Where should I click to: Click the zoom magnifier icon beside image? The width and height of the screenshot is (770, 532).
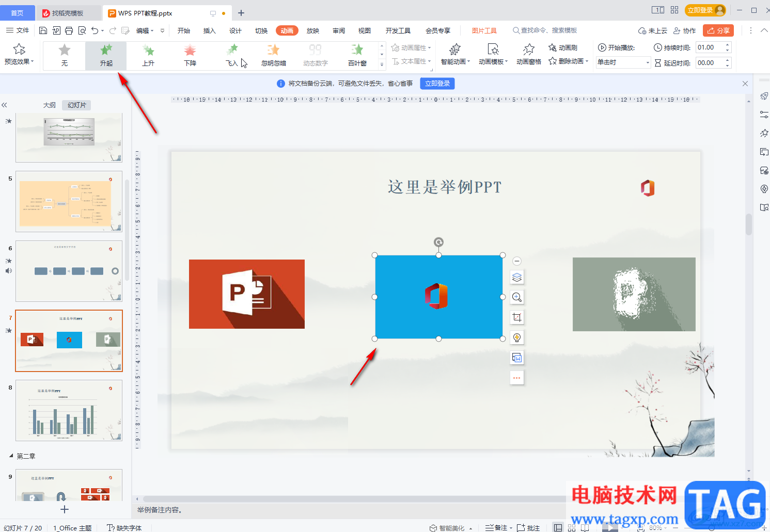pyautogui.click(x=517, y=297)
